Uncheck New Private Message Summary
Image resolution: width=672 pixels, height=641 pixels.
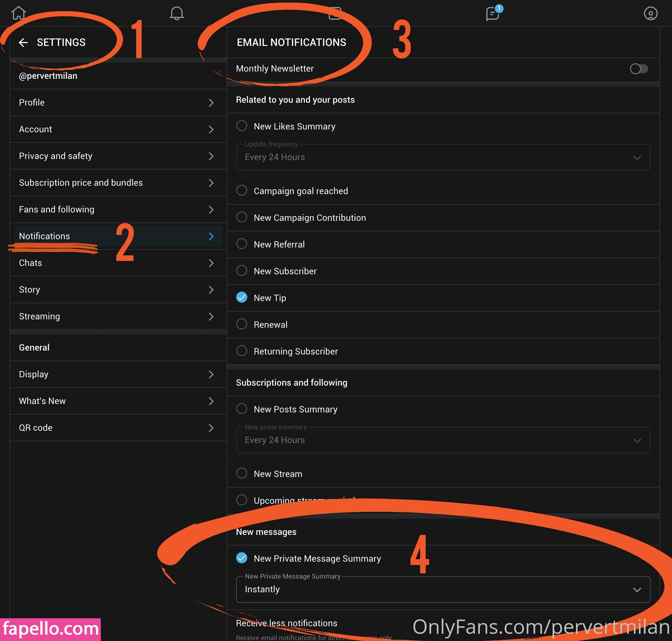(241, 558)
